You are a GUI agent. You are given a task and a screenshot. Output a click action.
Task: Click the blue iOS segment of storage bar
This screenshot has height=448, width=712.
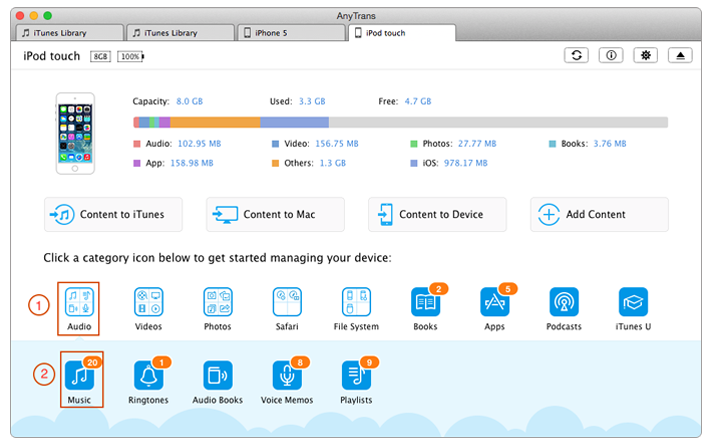295,122
